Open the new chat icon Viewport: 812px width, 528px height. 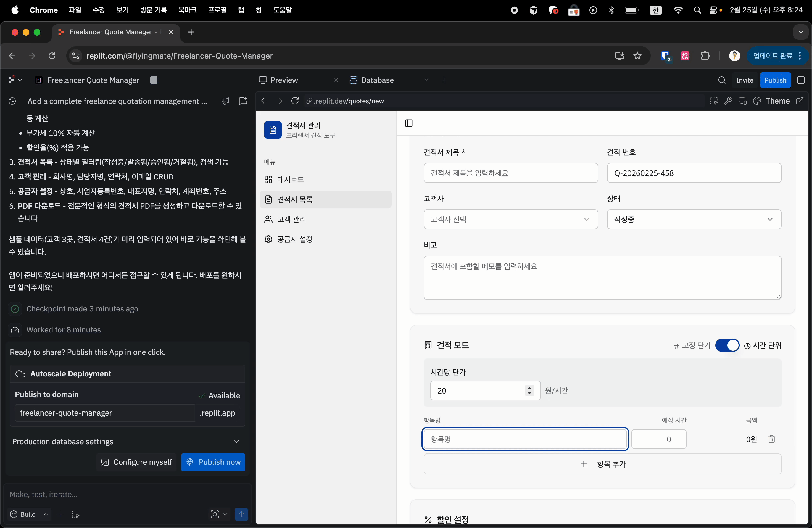(243, 101)
